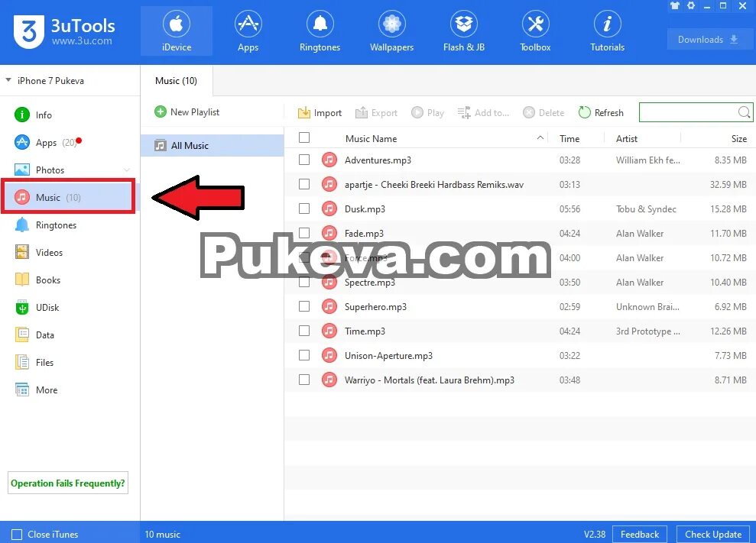Viewport: 756px width, 543px height.
Task: Expand the iPhone 7 Pukeva device dropdown
Action: point(8,80)
